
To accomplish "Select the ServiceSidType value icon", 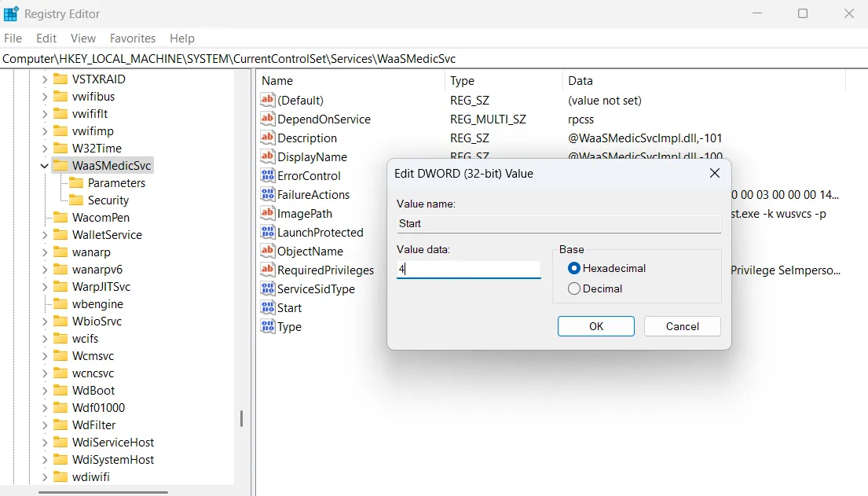I will 266,288.
